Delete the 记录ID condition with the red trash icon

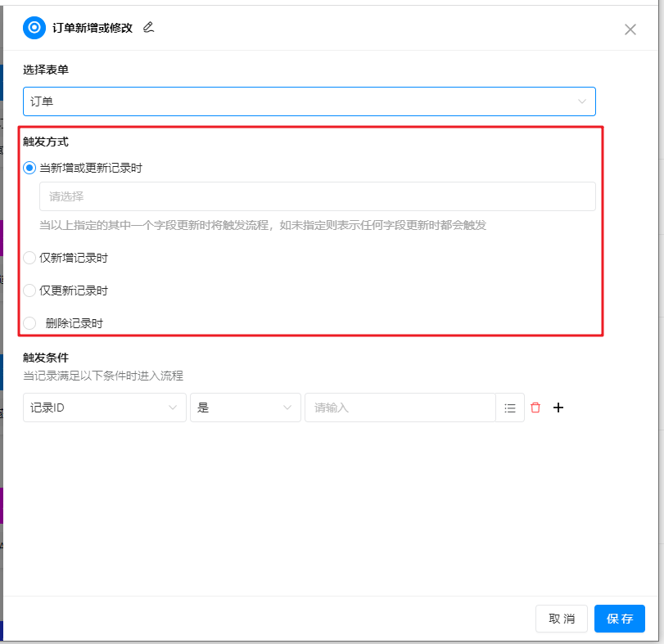pos(535,408)
